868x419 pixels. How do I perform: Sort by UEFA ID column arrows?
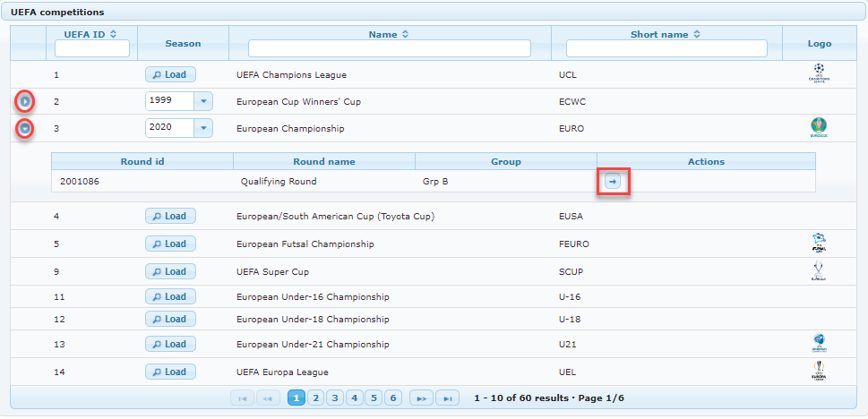coord(113,34)
